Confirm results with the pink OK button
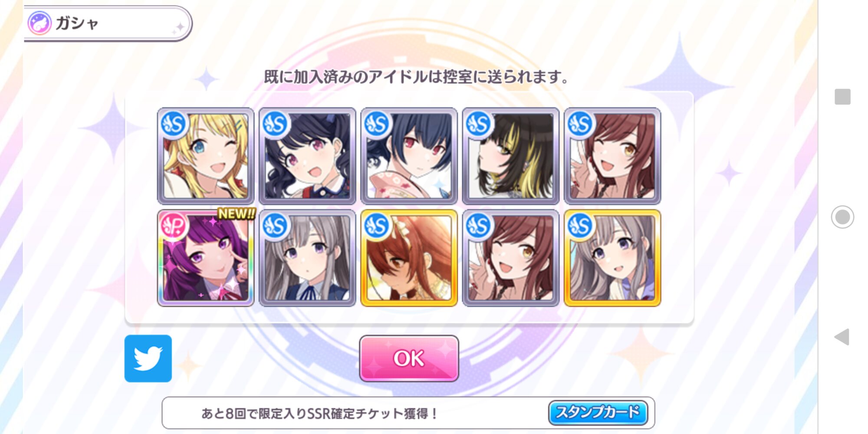The image size is (868, 434). (x=409, y=358)
